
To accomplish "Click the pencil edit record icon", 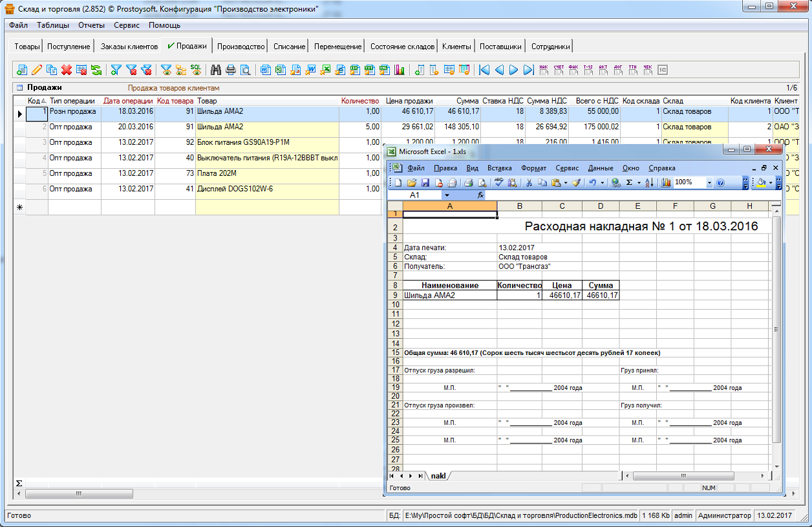I will pyautogui.click(x=37, y=70).
